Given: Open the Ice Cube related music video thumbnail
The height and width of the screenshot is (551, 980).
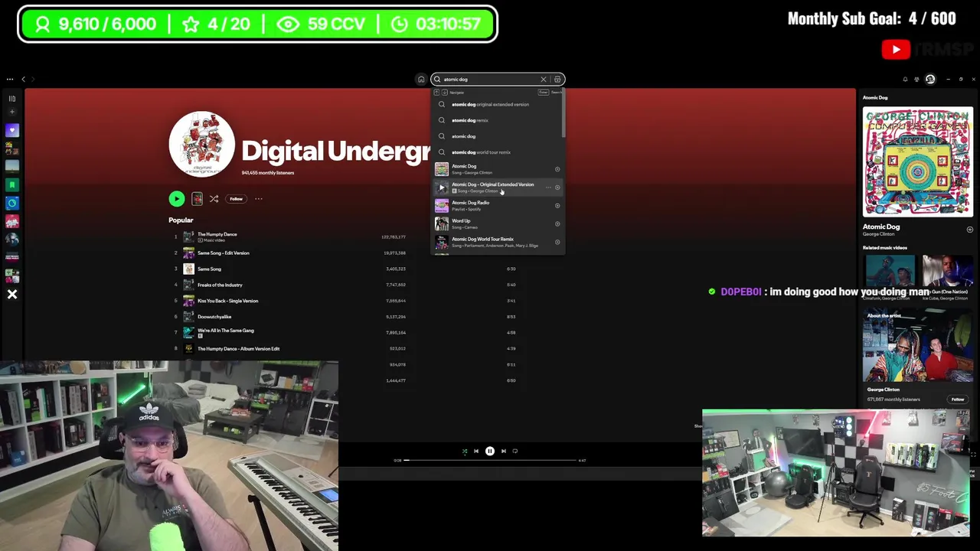Looking at the screenshot, I should tap(947, 271).
